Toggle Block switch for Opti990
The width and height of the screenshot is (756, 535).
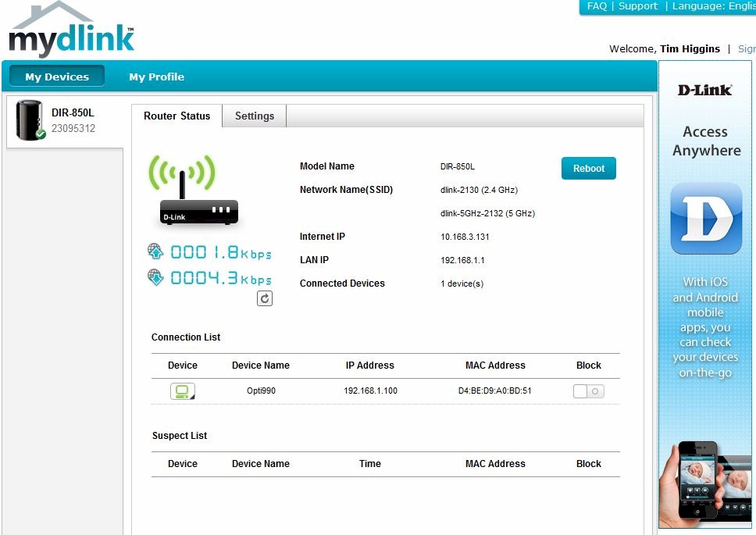[588, 391]
